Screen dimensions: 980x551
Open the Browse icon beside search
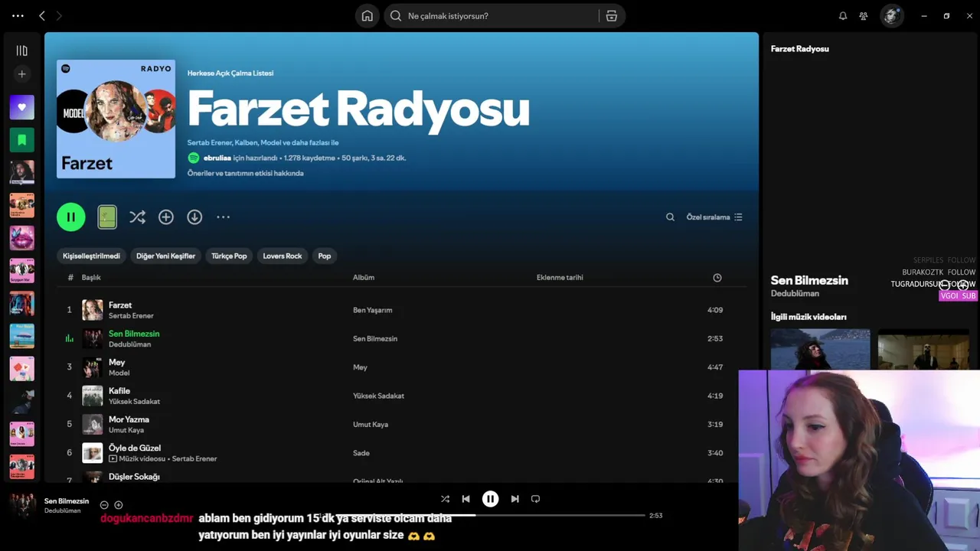coord(611,15)
